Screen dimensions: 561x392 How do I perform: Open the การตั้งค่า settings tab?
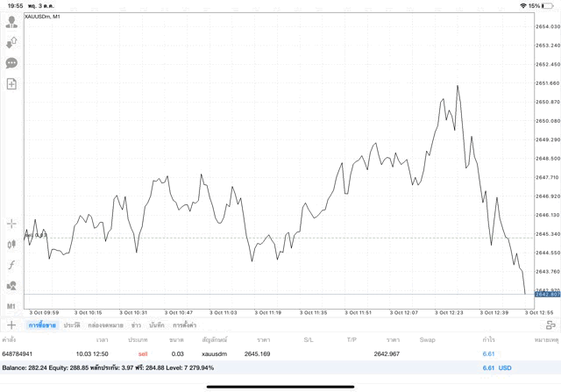pyautogui.click(x=186, y=325)
